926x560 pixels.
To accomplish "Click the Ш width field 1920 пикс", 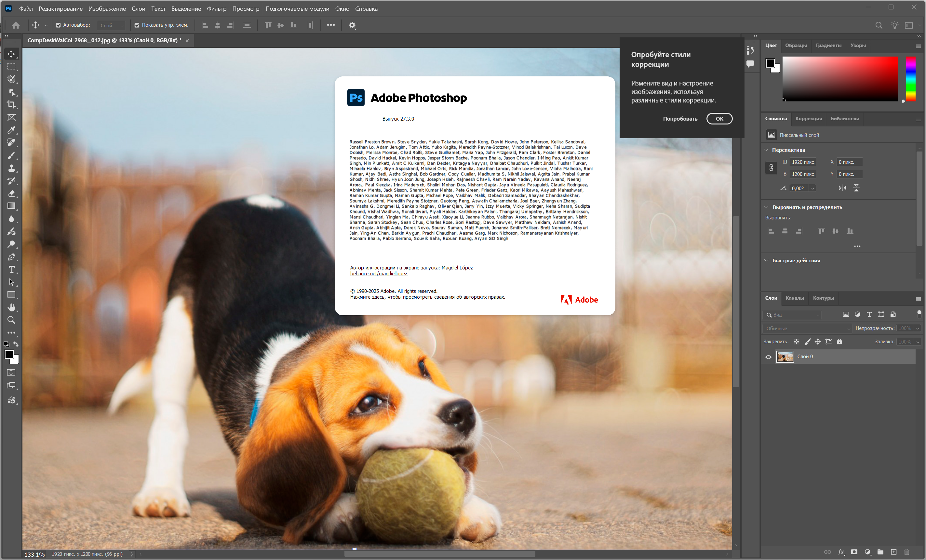I will coord(803,162).
